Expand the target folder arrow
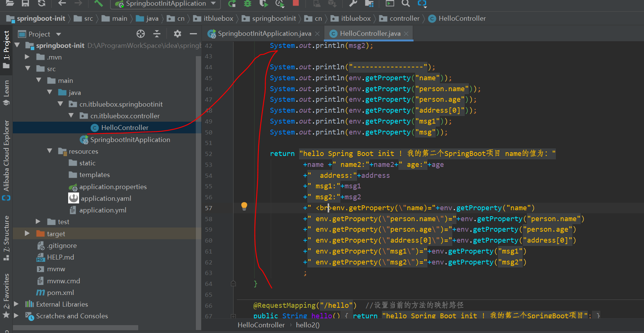The height and width of the screenshot is (333, 644). pyautogui.click(x=27, y=234)
